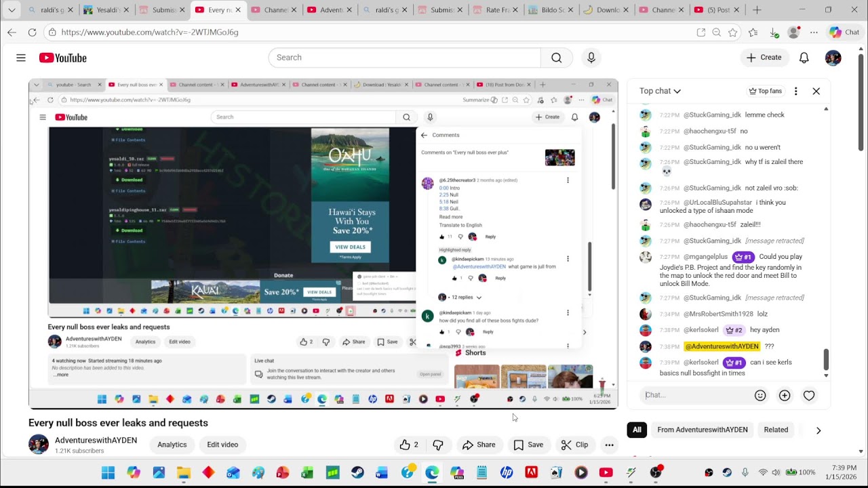Select the From AdventureswithAYDEN chip

703,430
